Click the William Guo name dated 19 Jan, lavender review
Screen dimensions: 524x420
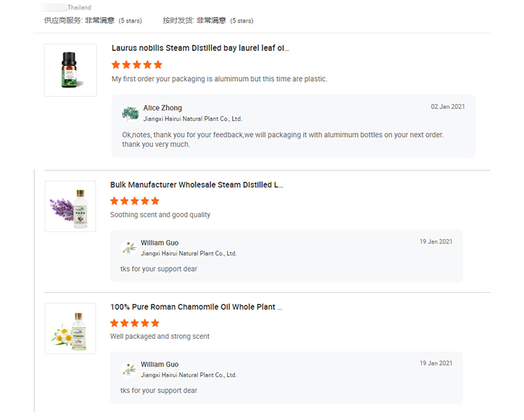[x=159, y=243]
